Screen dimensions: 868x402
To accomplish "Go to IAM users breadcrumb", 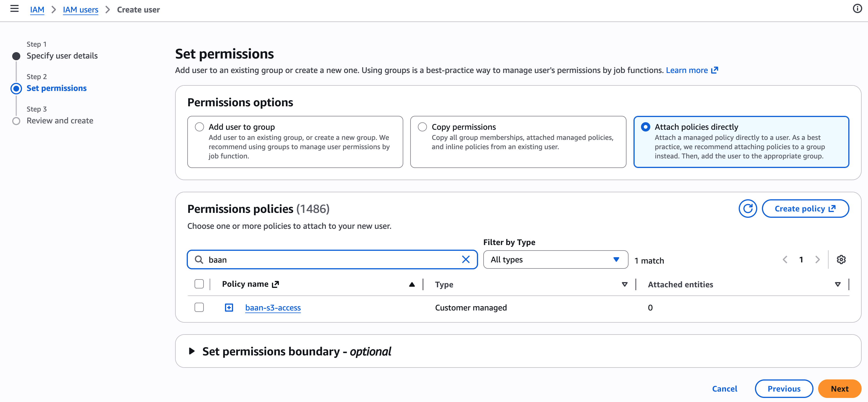I will (81, 10).
